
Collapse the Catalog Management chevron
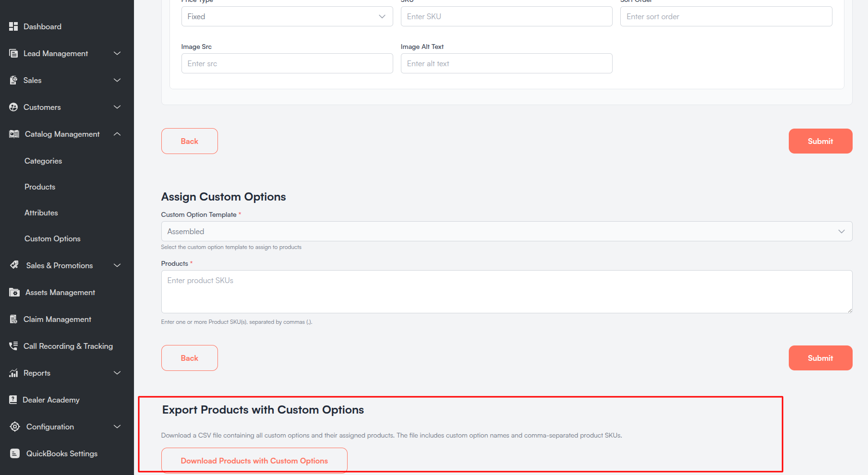117,134
